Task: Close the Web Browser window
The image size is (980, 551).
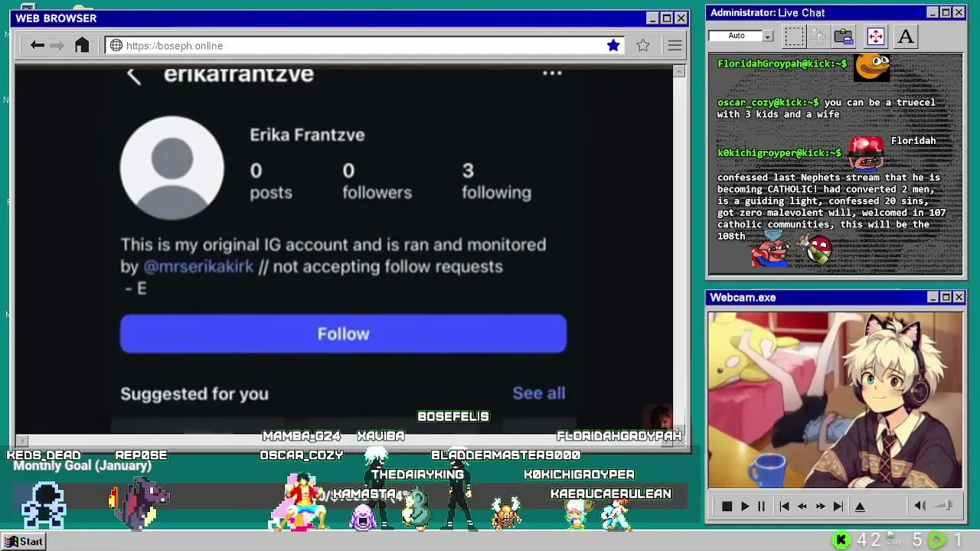Action: tap(681, 18)
